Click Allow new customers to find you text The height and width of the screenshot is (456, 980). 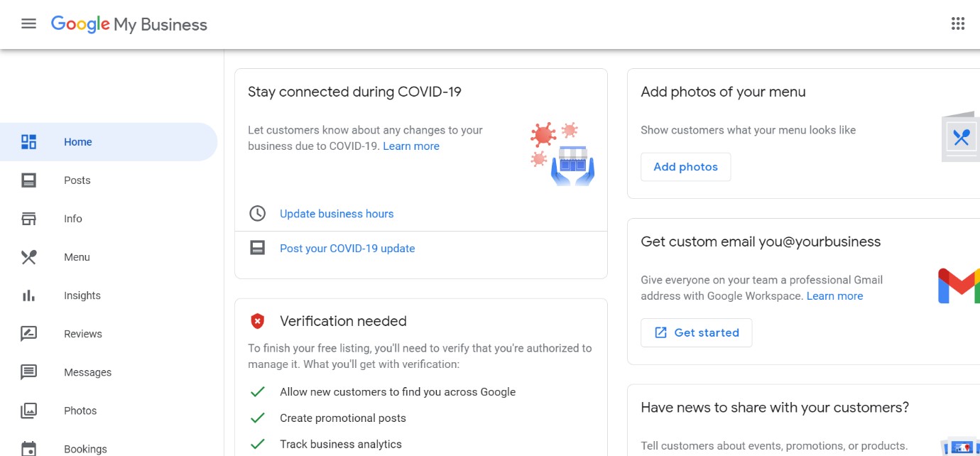click(x=398, y=392)
